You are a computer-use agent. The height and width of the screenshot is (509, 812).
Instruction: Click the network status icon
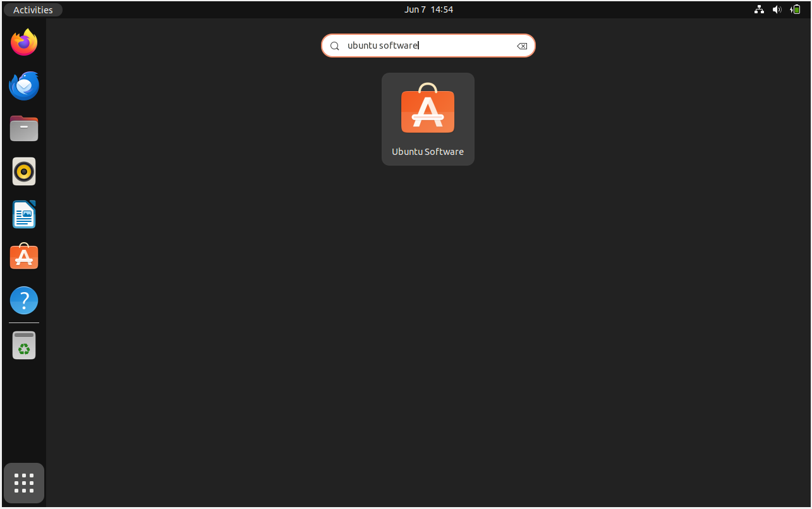[x=759, y=9]
